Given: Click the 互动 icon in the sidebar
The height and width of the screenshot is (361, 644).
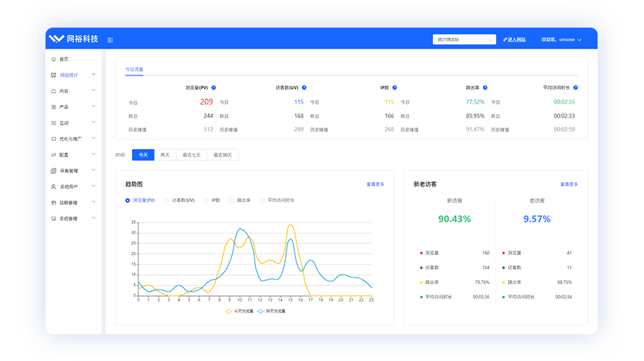Looking at the screenshot, I should (54, 123).
